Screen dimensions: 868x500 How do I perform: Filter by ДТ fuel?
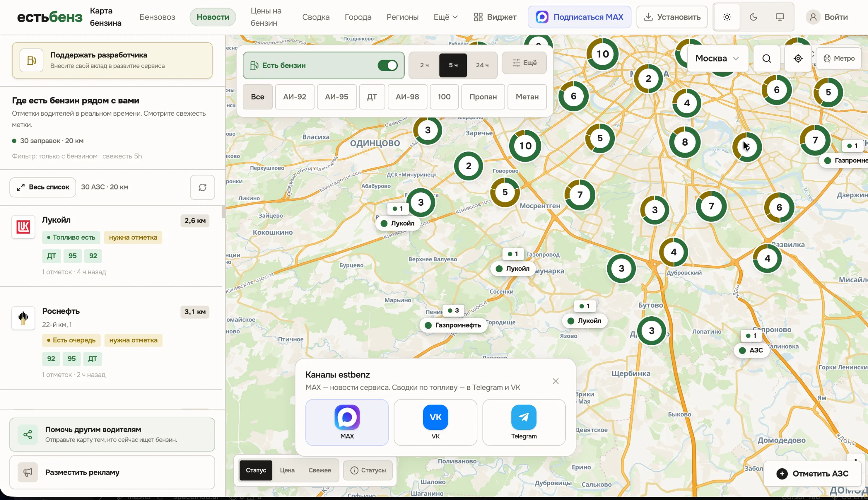372,97
